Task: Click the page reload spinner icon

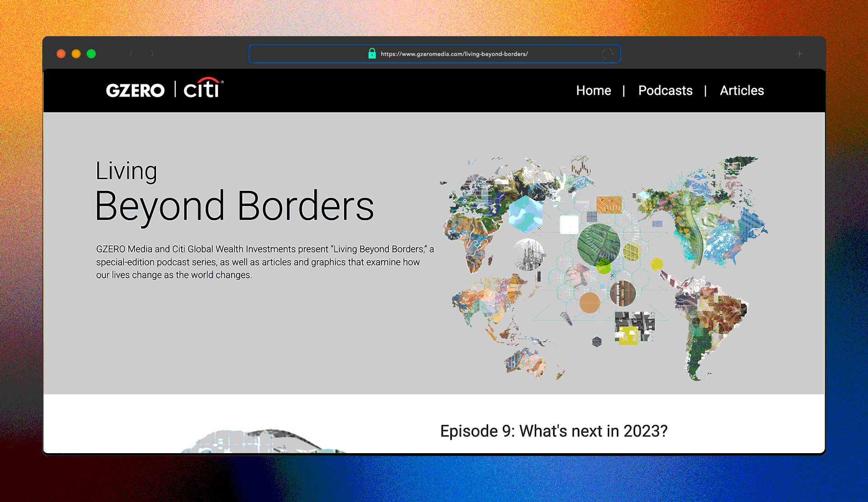Action: pyautogui.click(x=608, y=54)
